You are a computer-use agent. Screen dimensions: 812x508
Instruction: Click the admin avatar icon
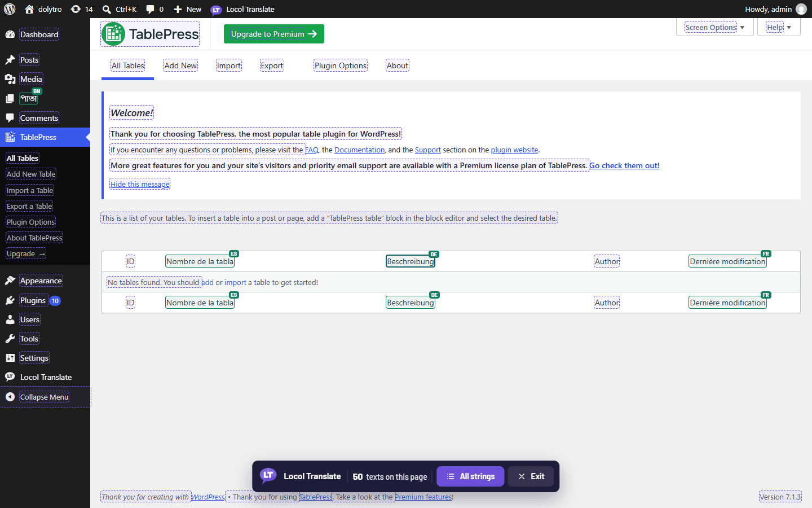(801, 9)
